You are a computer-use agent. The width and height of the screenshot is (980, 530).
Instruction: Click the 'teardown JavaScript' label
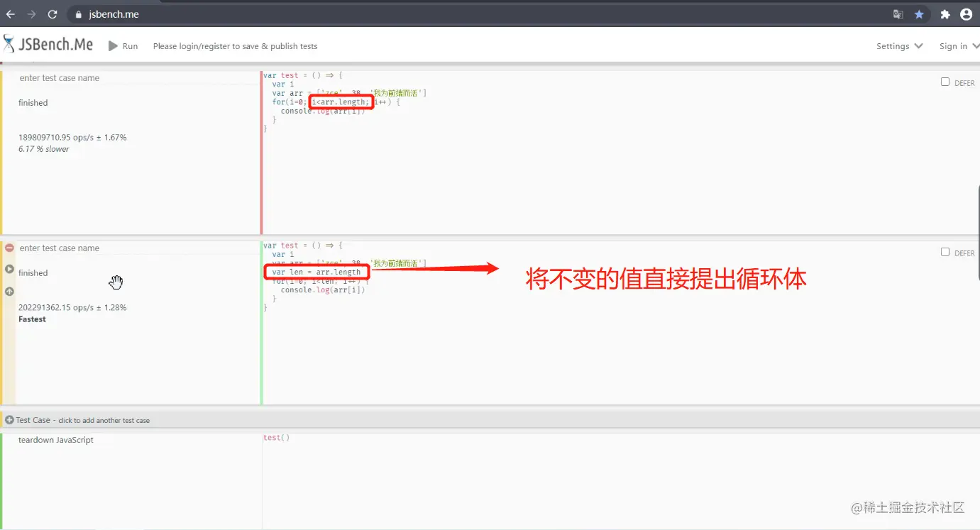click(x=56, y=440)
